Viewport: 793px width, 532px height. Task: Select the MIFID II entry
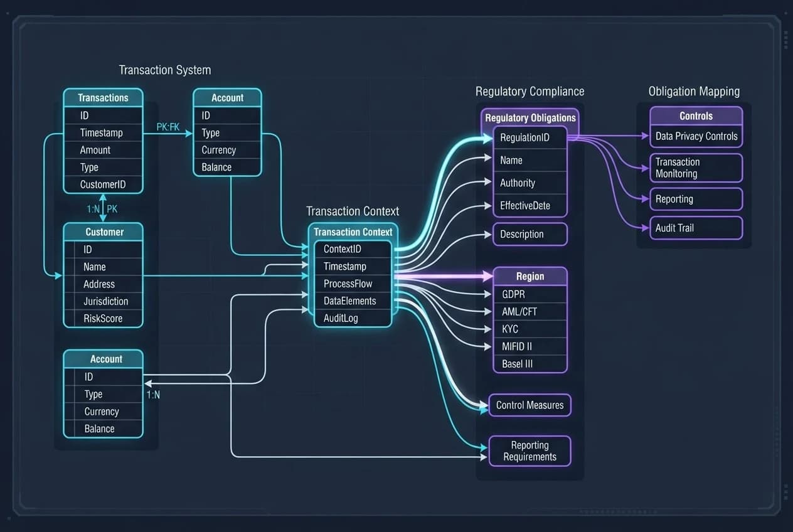530,346
